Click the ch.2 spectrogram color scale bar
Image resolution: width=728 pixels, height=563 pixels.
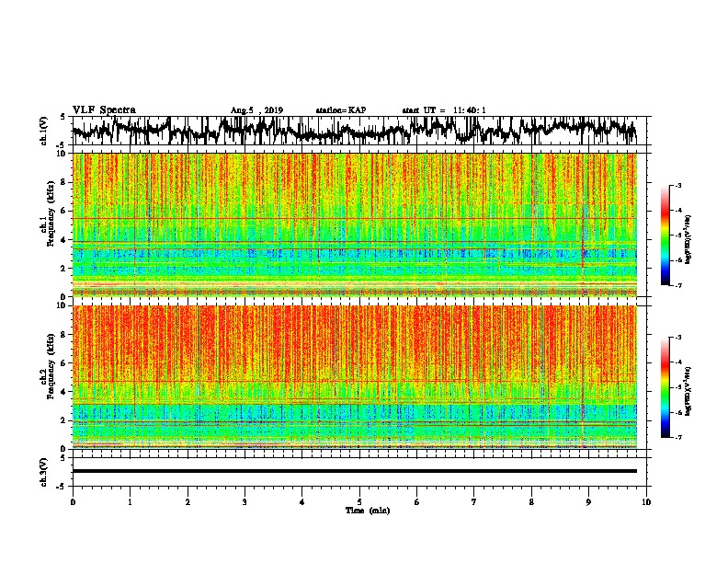[665, 387]
